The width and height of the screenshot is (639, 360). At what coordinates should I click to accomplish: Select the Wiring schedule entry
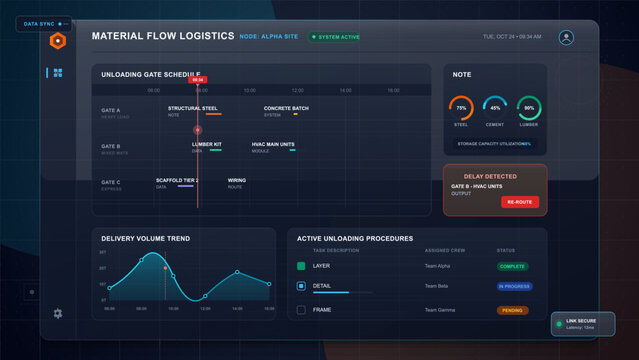click(237, 183)
